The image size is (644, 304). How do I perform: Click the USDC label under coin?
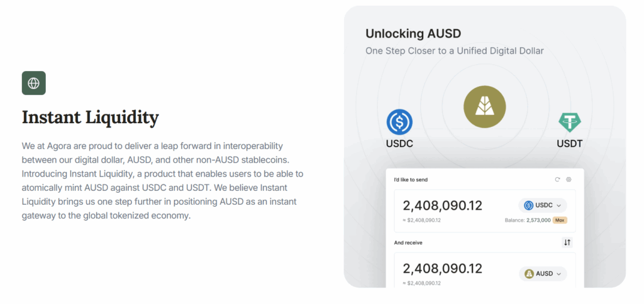click(x=399, y=144)
